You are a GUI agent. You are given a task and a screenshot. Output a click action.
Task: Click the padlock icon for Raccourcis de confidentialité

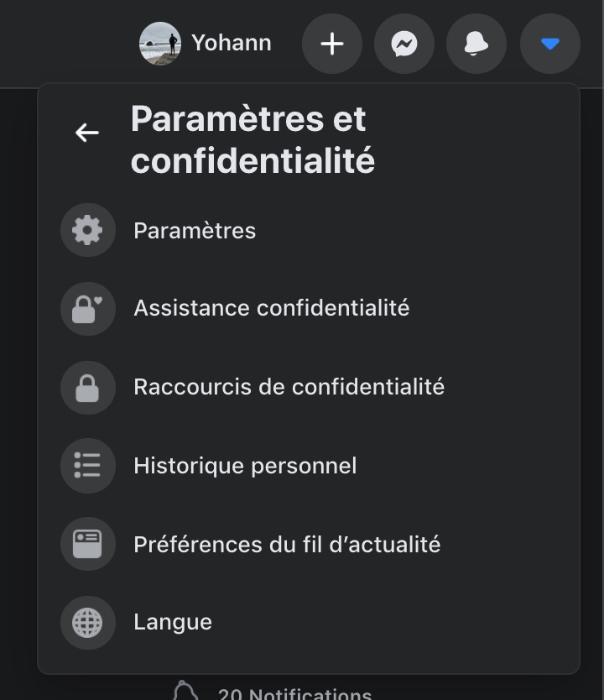click(x=87, y=387)
